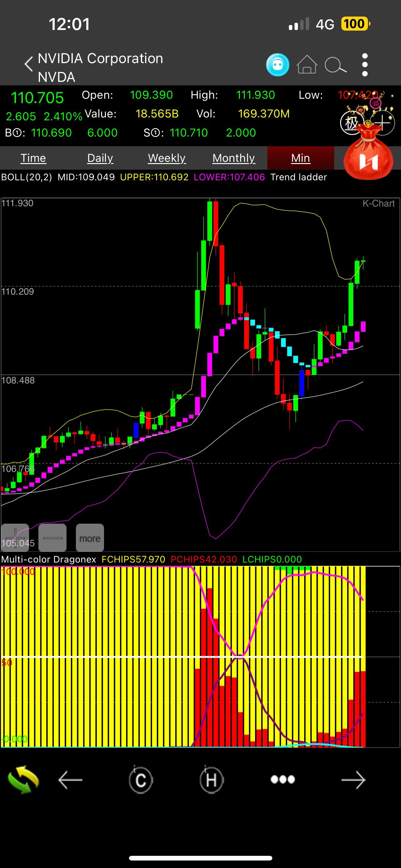
Task: Tap the status bar clock 12:01
Action: pos(69,24)
